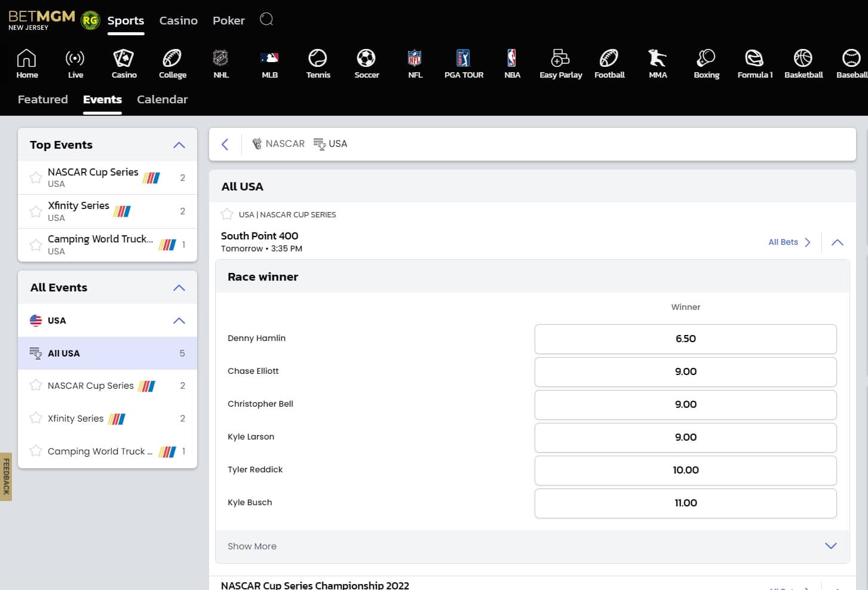Open the Easy Parlay icon

(560, 63)
